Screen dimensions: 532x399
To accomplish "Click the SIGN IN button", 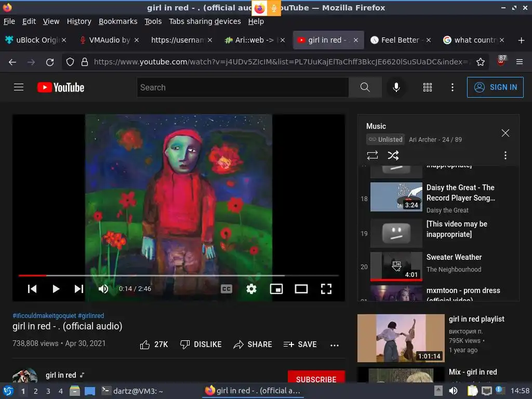I will [x=495, y=87].
